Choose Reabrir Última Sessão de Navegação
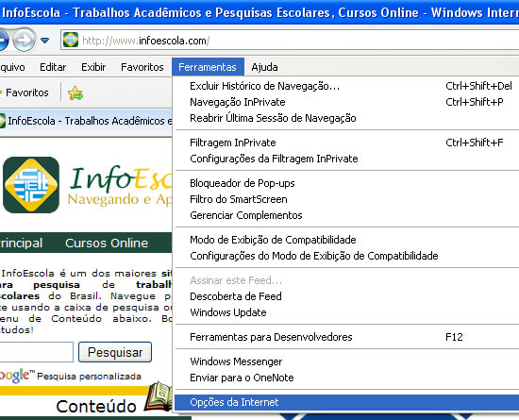Screen dimensions: 519x420 point(346,118)
